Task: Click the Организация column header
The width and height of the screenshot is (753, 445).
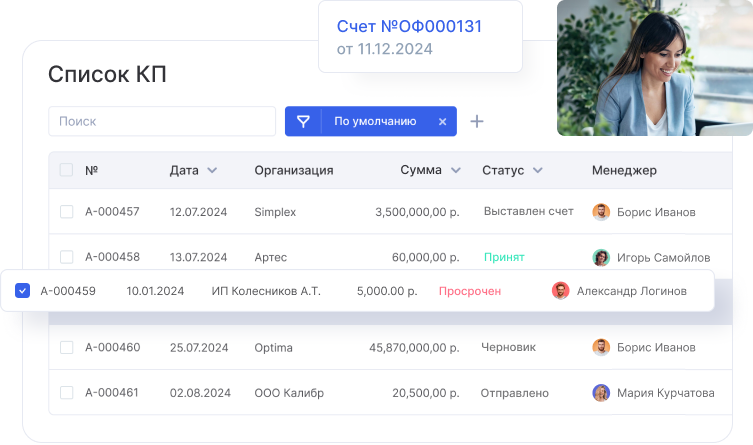Action: [x=293, y=170]
